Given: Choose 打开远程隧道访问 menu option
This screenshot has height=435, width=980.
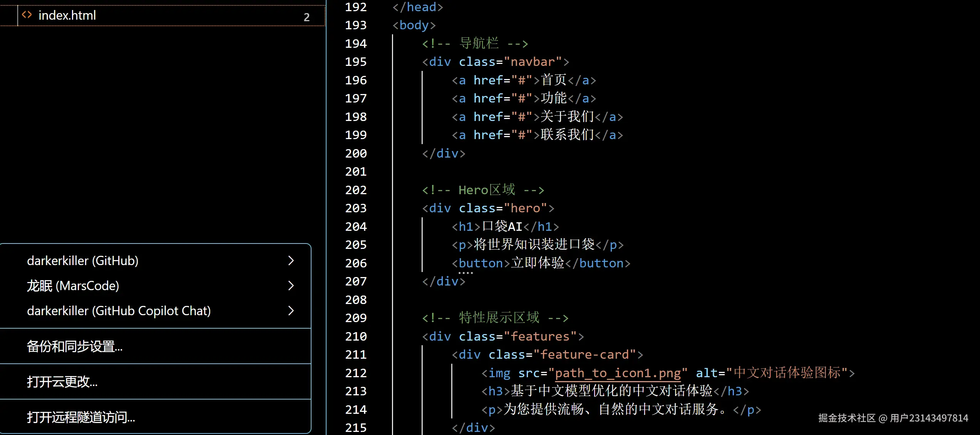Looking at the screenshot, I should pyautogui.click(x=80, y=417).
